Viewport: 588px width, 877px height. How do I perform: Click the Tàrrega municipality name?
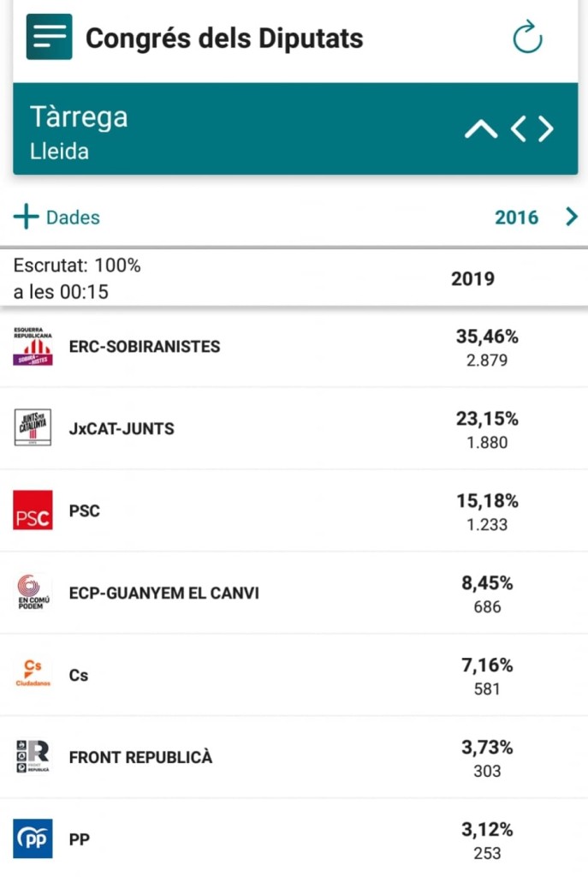pos(79,117)
